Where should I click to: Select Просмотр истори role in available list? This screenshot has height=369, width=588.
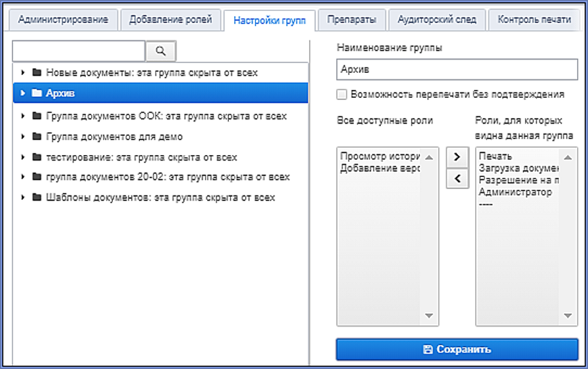click(380, 156)
